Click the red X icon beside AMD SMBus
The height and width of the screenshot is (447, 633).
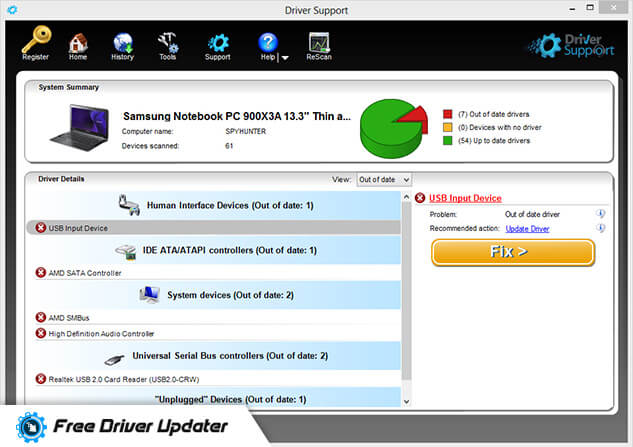(x=41, y=317)
